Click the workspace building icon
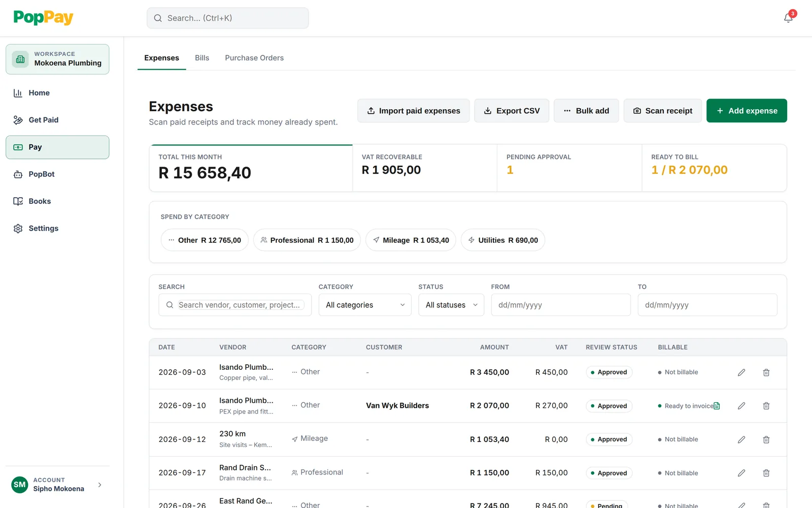The image size is (812, 508). 20,59
